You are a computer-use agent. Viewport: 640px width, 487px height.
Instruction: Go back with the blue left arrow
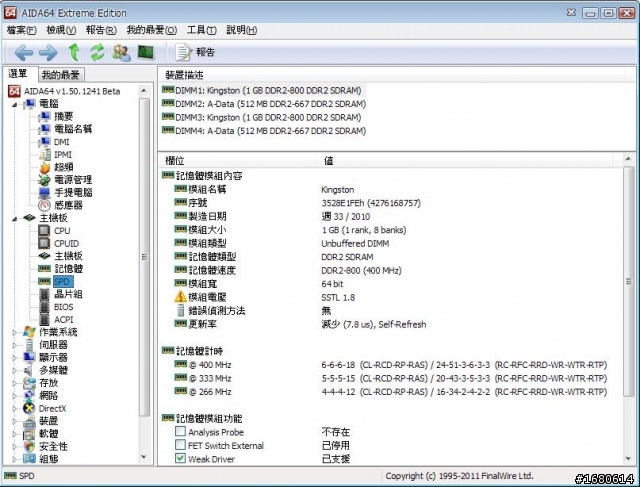(24, 53)
